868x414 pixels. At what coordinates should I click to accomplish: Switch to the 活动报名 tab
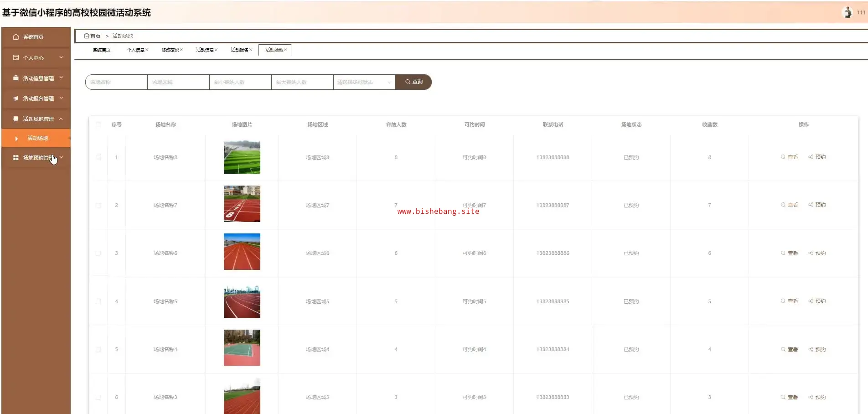point(239,50)
